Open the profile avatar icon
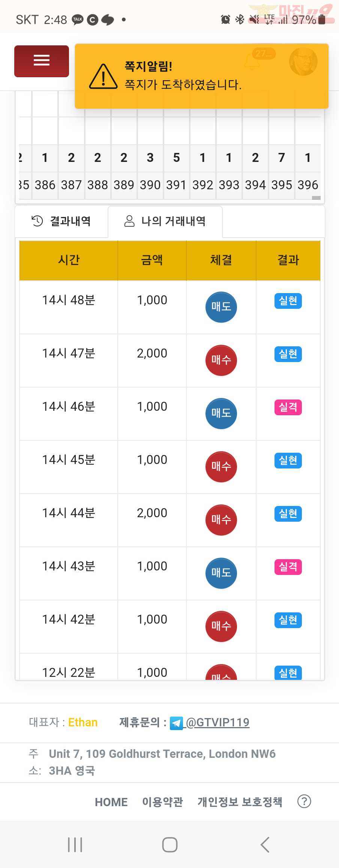The image size is (339, 868). pos(303,62)
